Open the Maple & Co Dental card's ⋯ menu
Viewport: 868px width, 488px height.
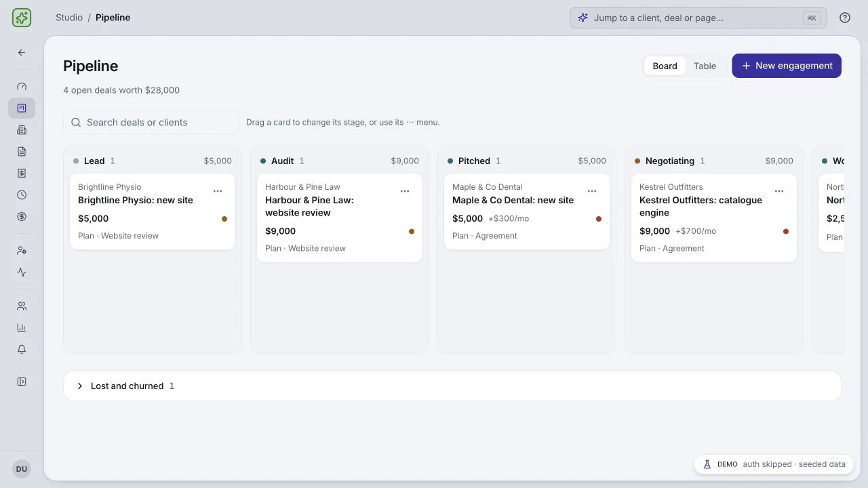[x=592, y=191]
